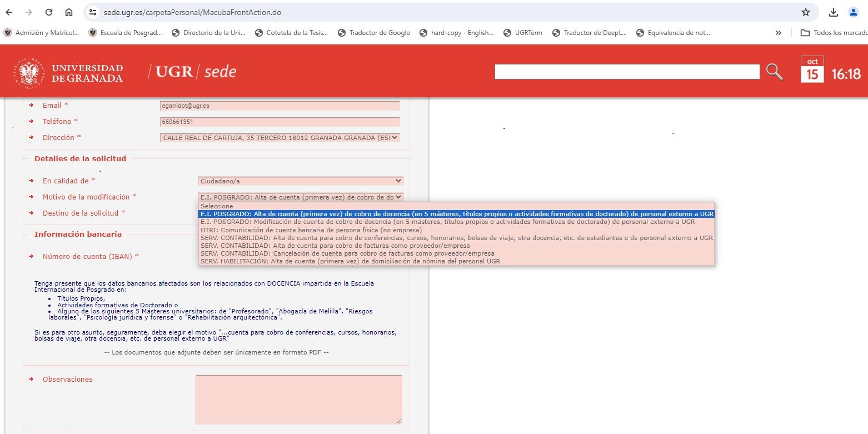Viewport: 868px width, 434px height.
Task: Click the browser reload page icon
Action: pyautogui.click(x=49, y=12)
